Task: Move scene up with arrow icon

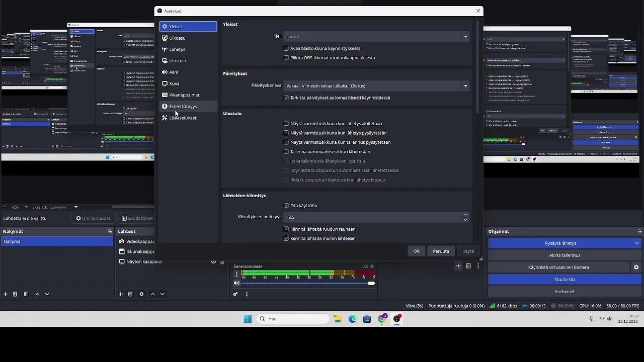Action: point(37,294)
